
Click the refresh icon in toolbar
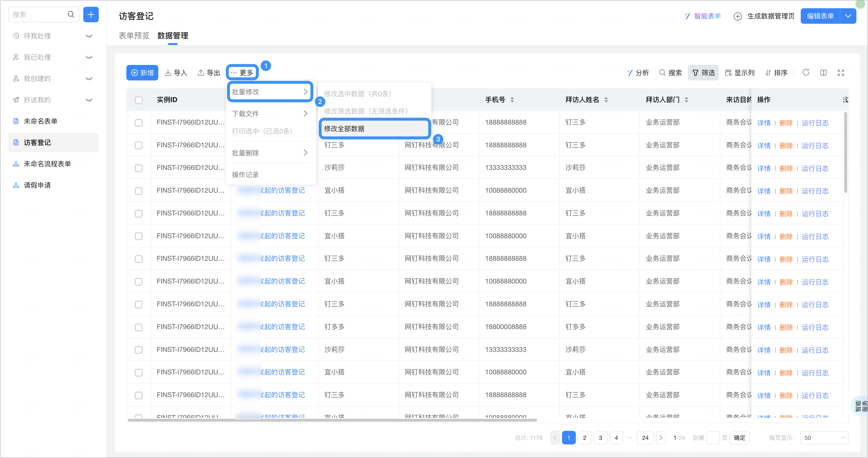click(x=806, y=72)
